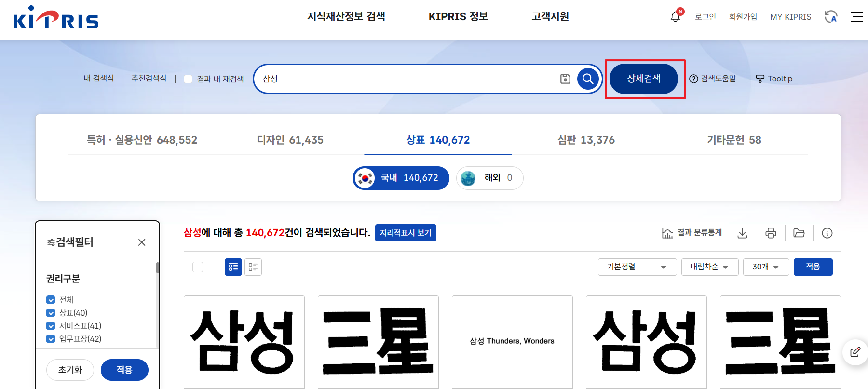Viewport: 868px width, 389px height.
Task: Close the 검색필터 panel
Action: [142, 242]
